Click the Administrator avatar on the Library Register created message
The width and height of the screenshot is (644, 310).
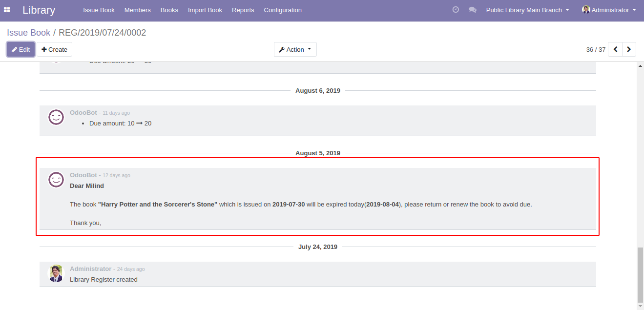56,273
